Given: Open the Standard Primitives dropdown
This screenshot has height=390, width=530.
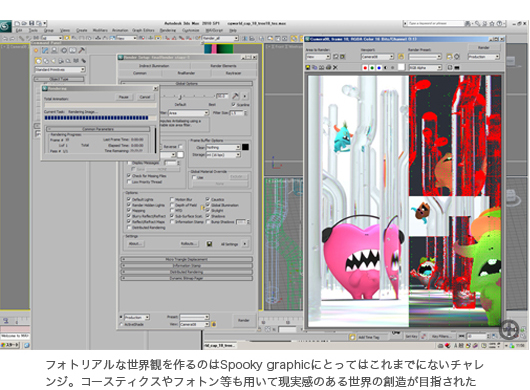Looking at the screenshot, I should [x=60, y=70].
